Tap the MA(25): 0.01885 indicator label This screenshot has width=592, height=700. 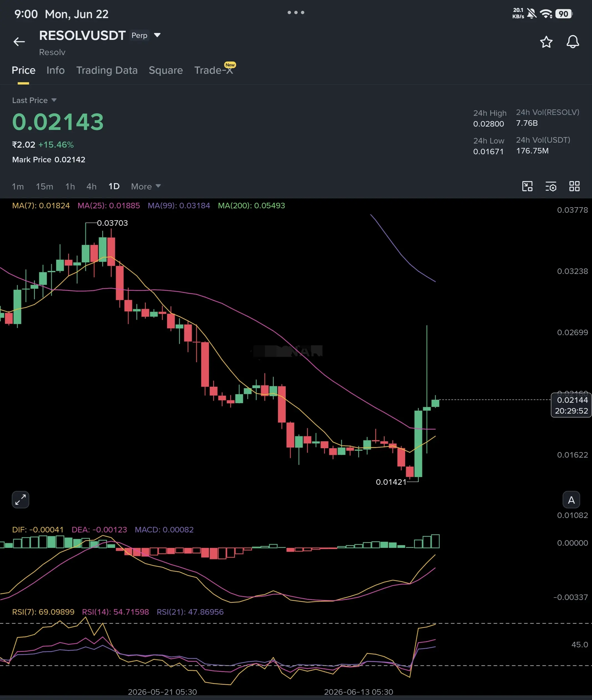(109, 205)
